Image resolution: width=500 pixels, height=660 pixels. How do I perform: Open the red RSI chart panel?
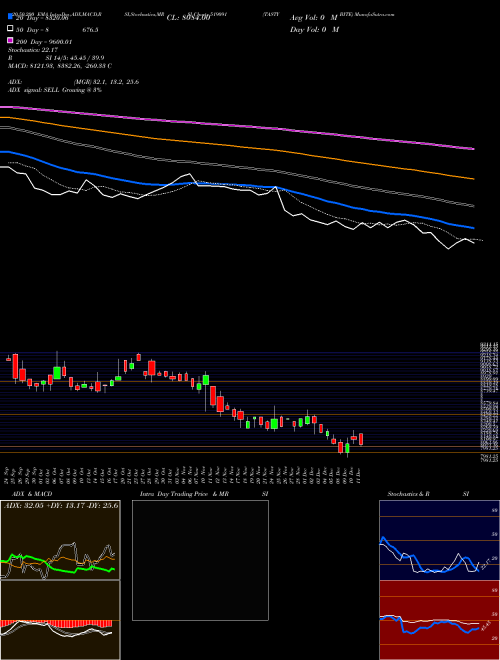(439, 620)
